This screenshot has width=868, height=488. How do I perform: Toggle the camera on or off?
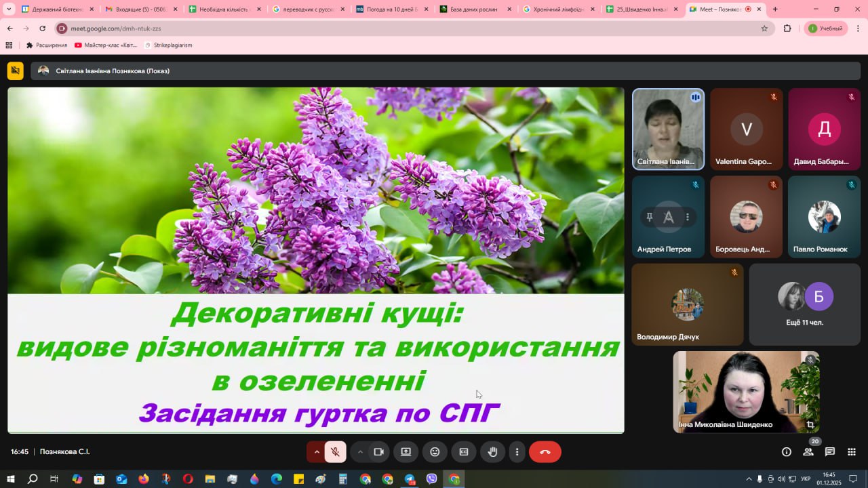(378, 452)
